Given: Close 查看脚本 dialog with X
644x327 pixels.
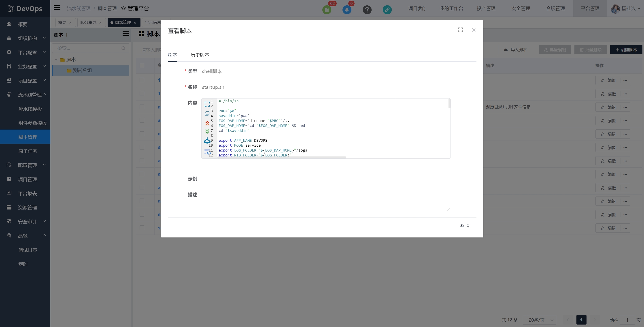Looking at the screenshot, I should [474, 30].
